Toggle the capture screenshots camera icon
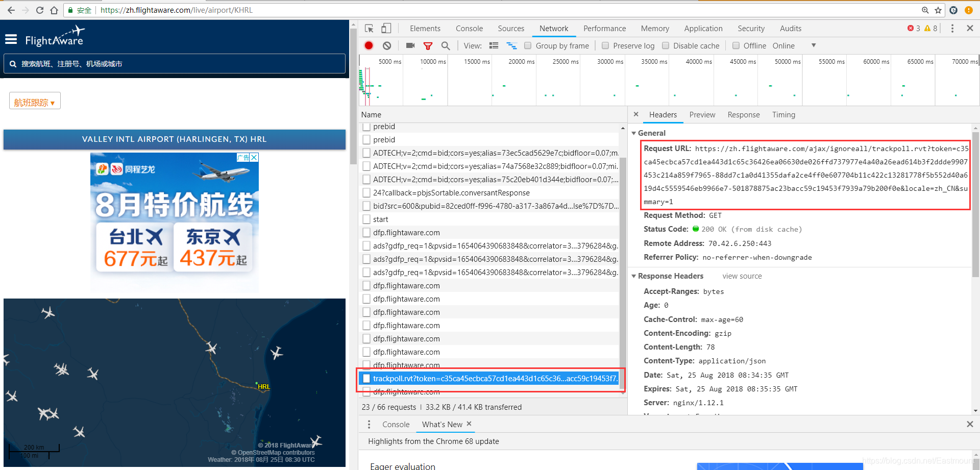Screen dimensions: 980x470 point(410,45)
